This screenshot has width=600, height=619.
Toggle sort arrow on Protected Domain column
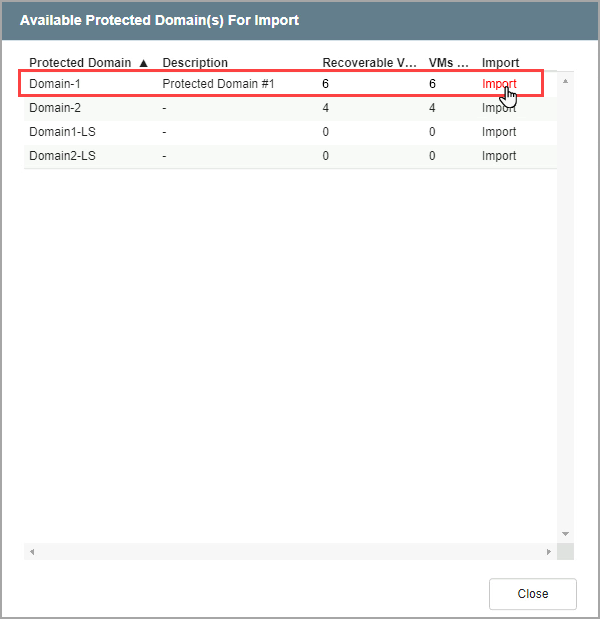(143, 63)
